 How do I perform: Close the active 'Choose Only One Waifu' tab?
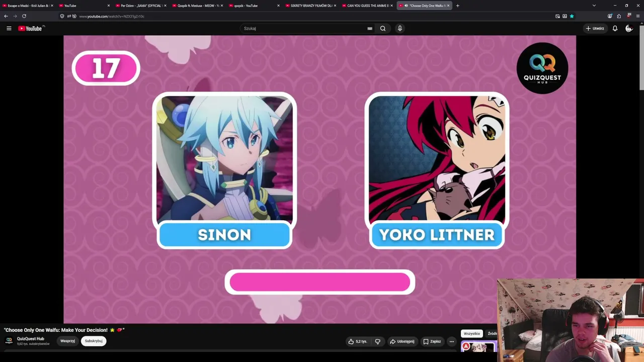[x=448, y=6]
